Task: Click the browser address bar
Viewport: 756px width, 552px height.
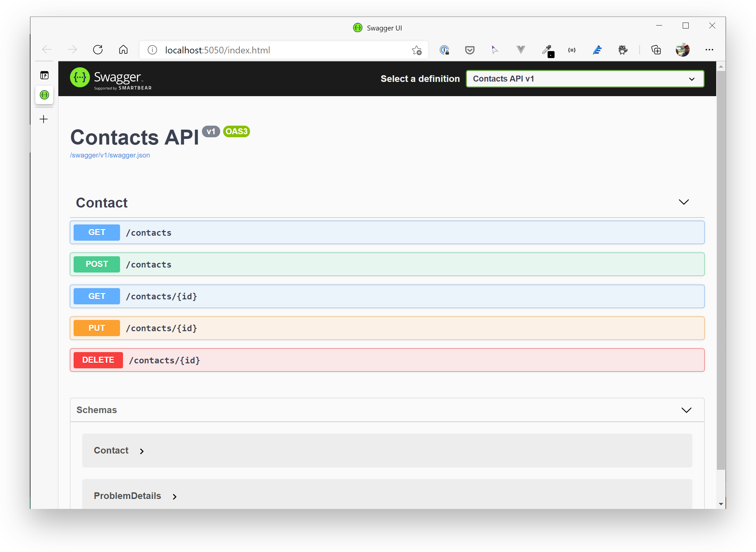Action: pos(284,50)
